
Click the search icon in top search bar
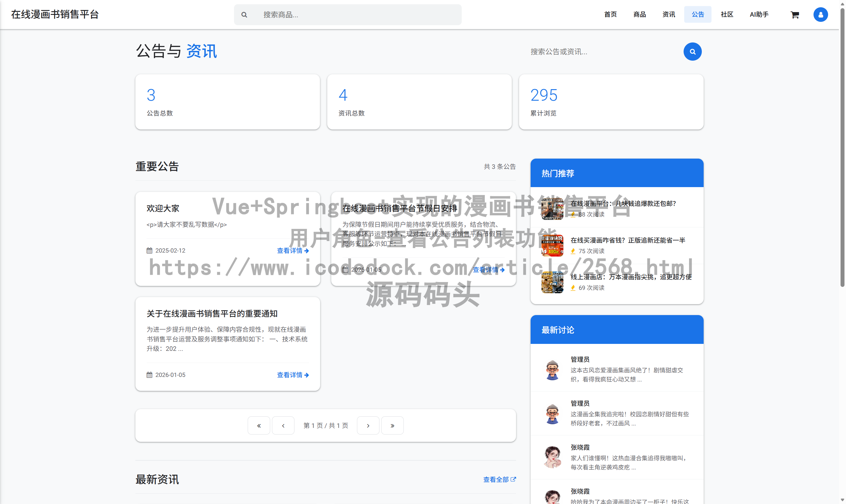click(244, 15)
